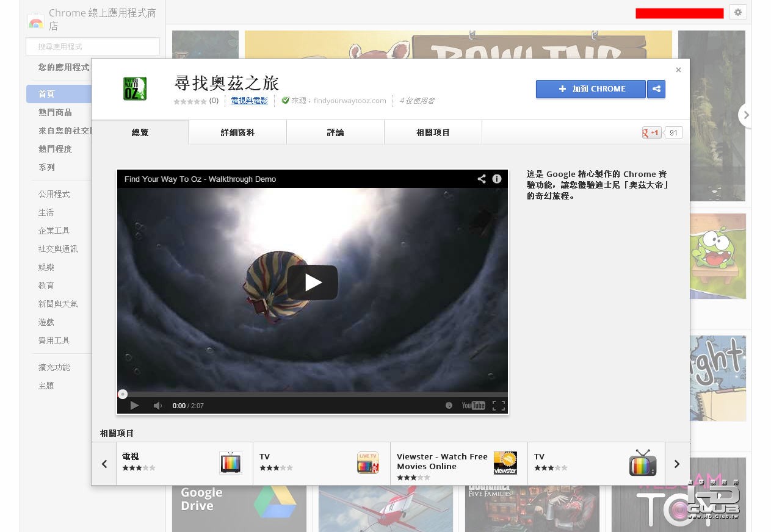This screenshot has height=532, width=771.
Task: Open the 社交與通訊 category
Action: (58, 249)
